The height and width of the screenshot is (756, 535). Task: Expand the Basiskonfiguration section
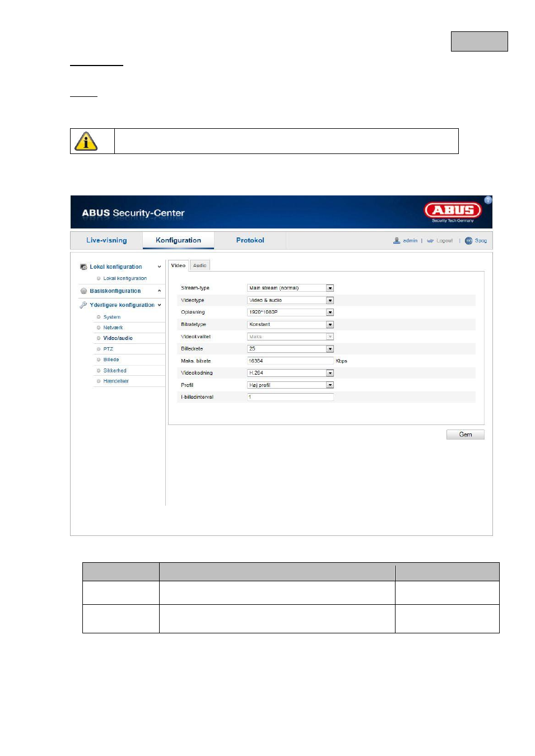(159, 291)
